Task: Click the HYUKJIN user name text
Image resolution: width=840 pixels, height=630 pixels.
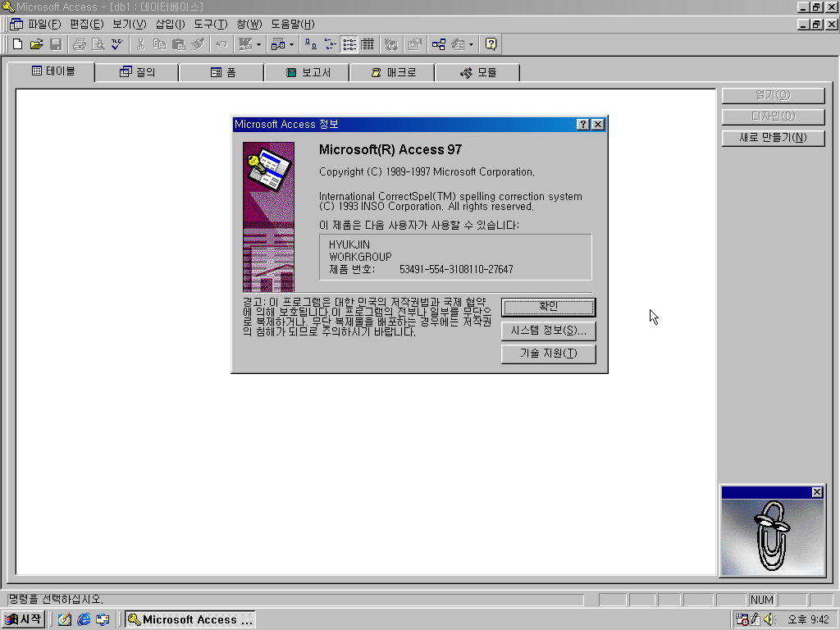Action: pyautogui.click(x=349, y=244)
